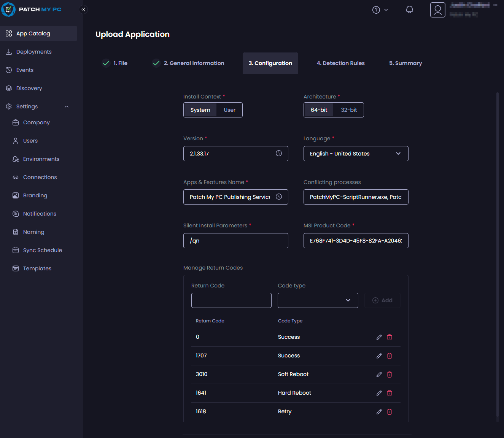Open the Help menu via the question mark icon

pyautogui.click(x=375, y=10)
